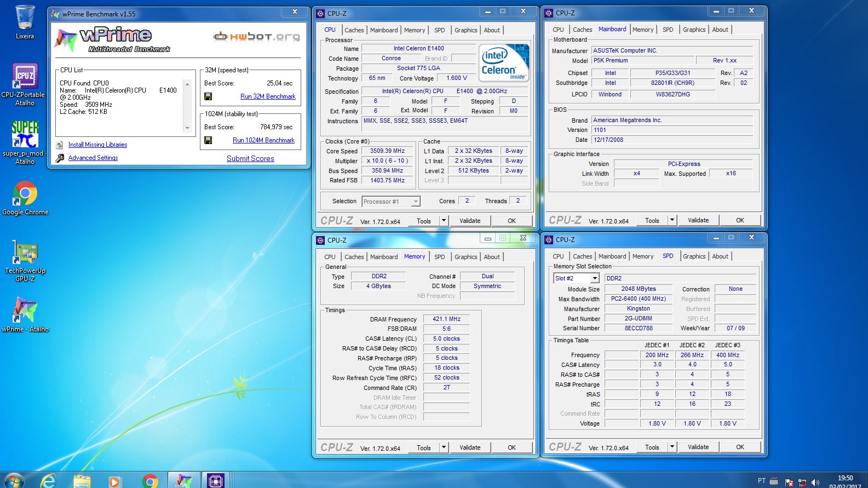Click the Model field P5K Premium
Image resolution: width=868 pixels, height=488 pixels.
click(x=642, y=61)
